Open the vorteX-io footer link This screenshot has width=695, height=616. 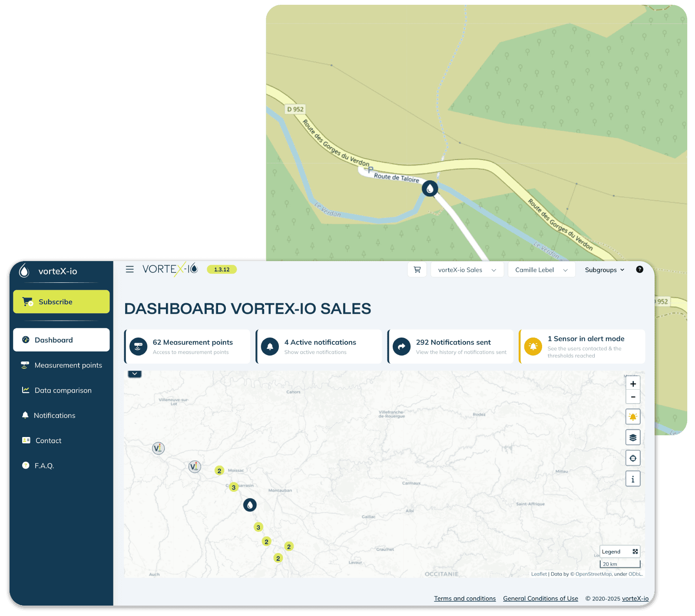point(635,598)
